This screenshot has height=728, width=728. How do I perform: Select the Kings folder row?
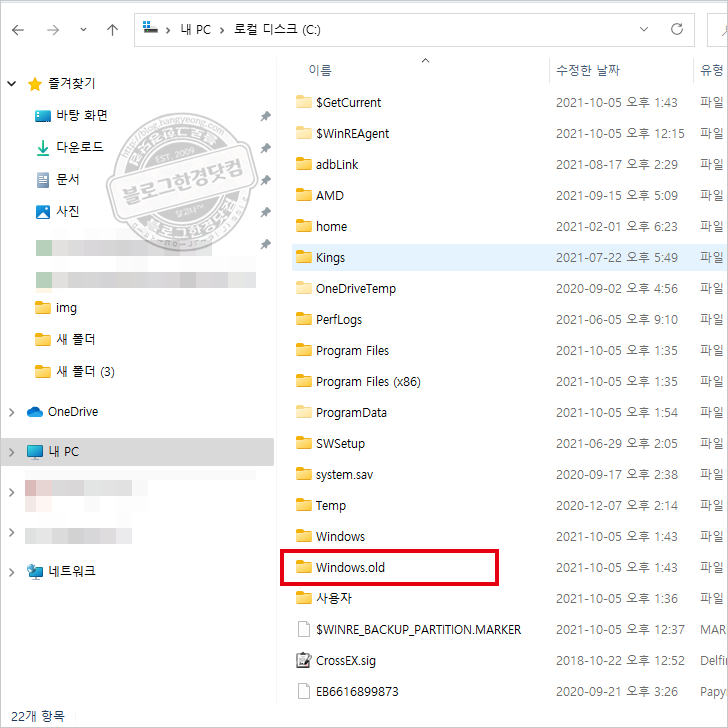coord(509,258)
